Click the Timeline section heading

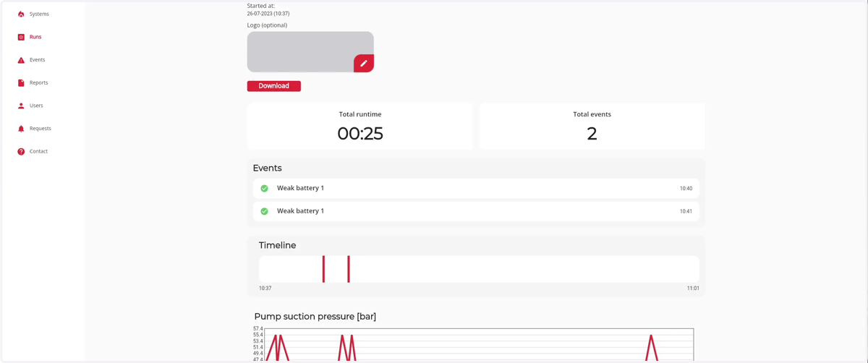click(278, 245)
